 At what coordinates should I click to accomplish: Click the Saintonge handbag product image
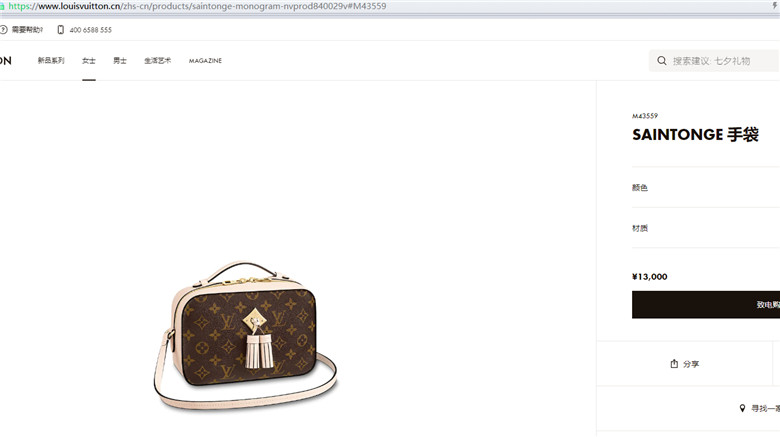(x=245, y=336)
